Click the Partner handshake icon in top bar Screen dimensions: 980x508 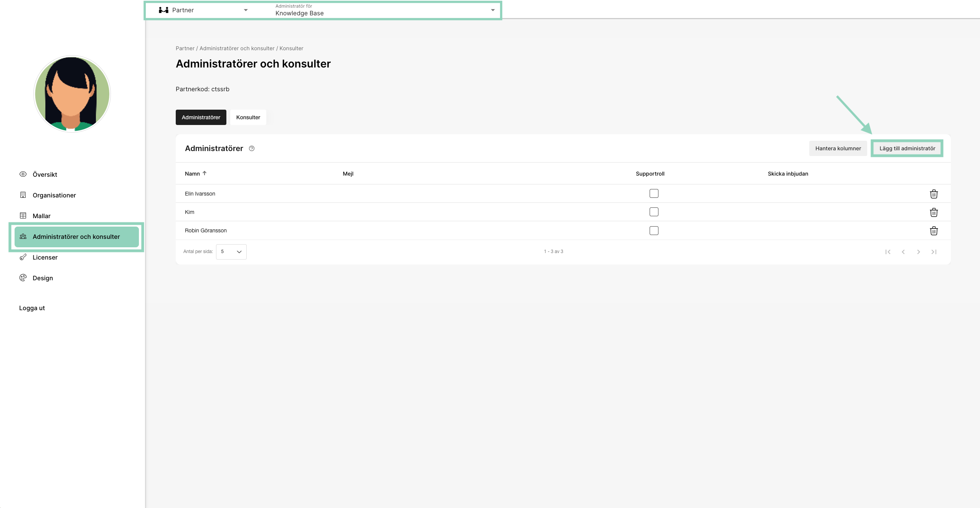tap(163, 10)
